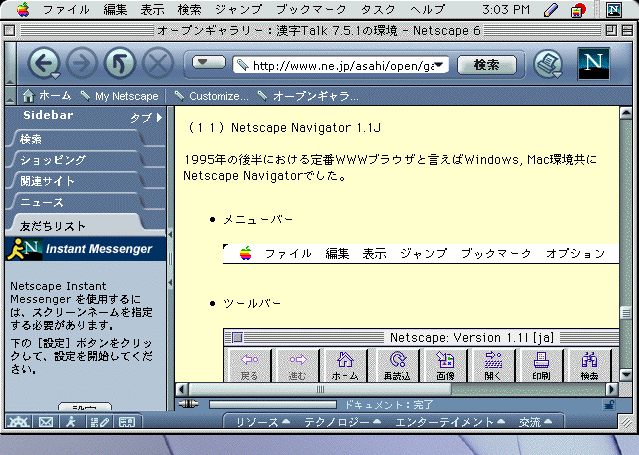Open ヘルプ menu in the menu bar

point(427,9)
